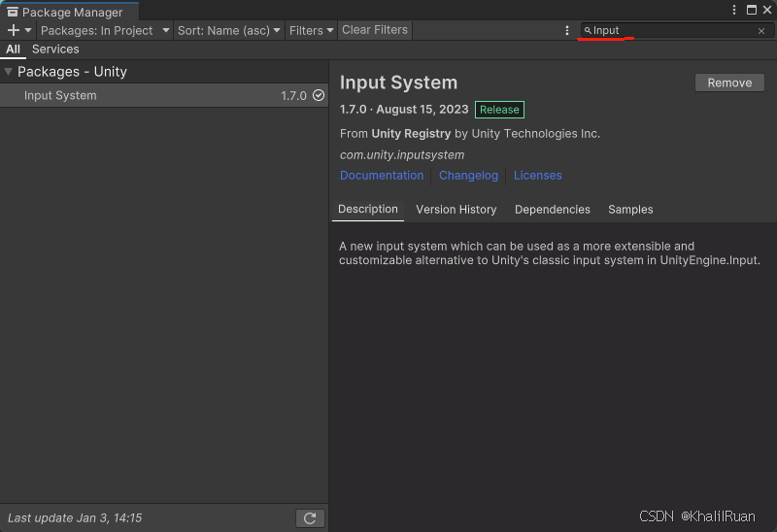Open Packages: In Project dropdown
This screenshot has width=777, height=532.
coord(105,30)
